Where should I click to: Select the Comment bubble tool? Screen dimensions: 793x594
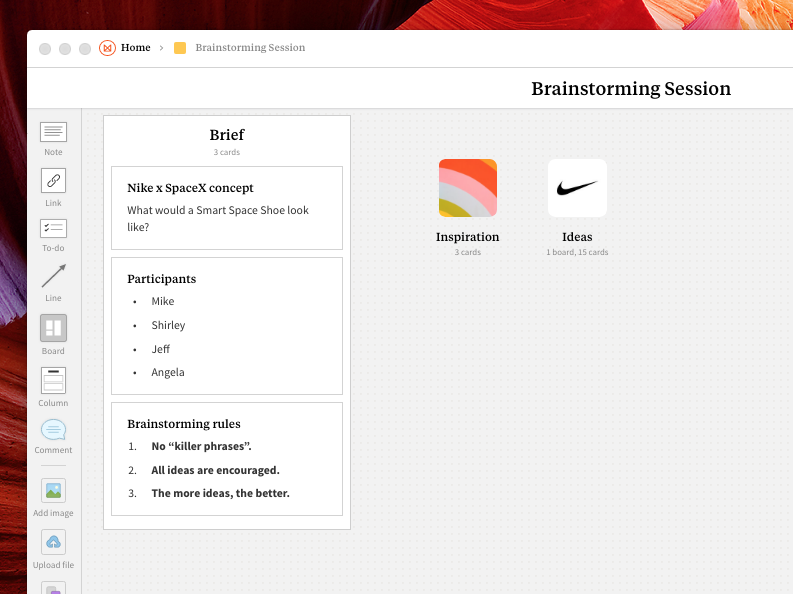[53, 430]
